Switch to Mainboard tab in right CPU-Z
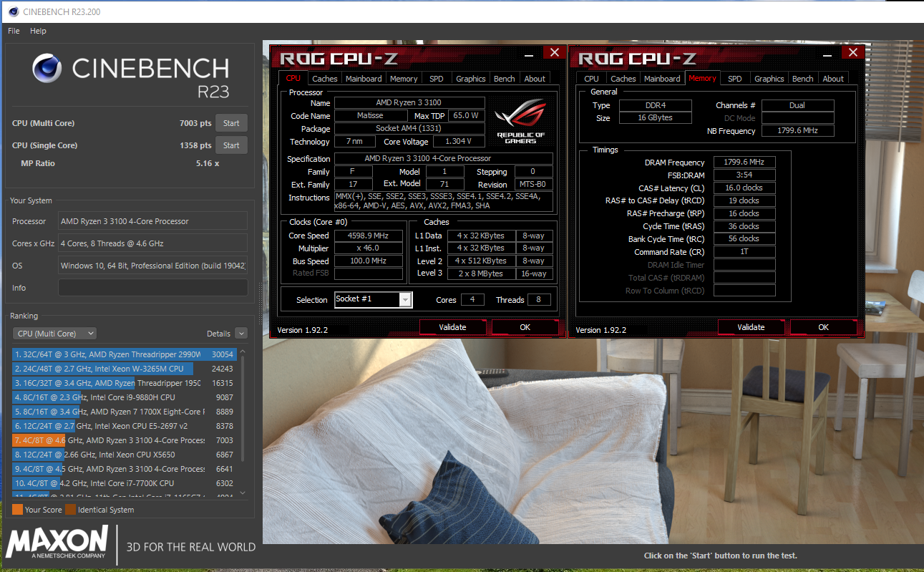The height and width of the screenshot is (572, 924). coord(663,79)
